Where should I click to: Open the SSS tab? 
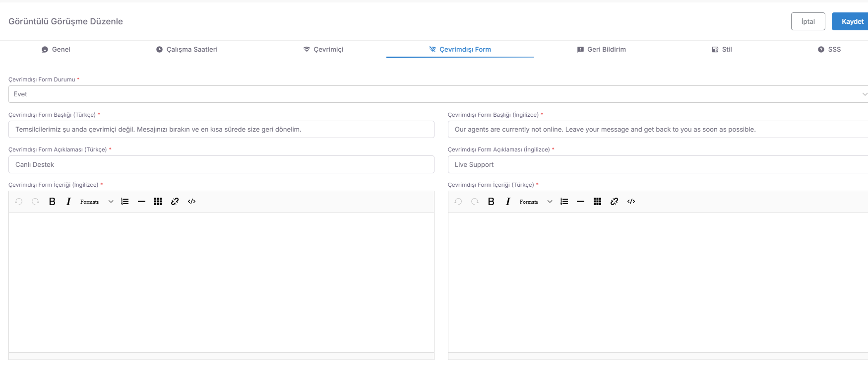[829, 50]
